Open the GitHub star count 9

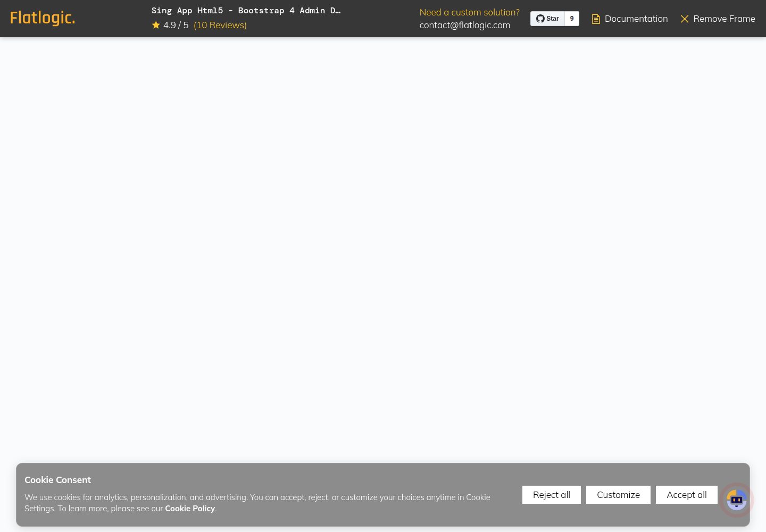coord(572,19)
